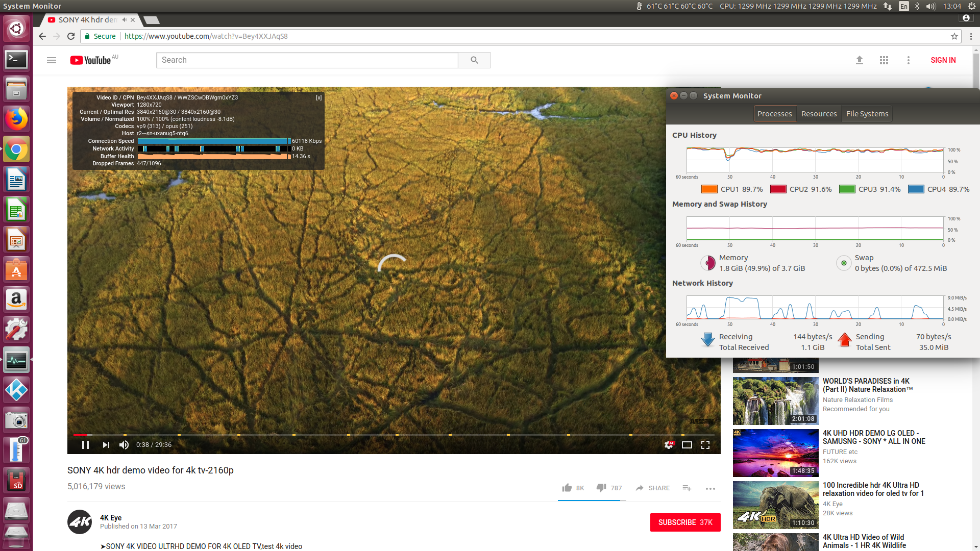Open a new Chrome tab
The height and width of the screenshot is (551, 980).
click(152, 20)
